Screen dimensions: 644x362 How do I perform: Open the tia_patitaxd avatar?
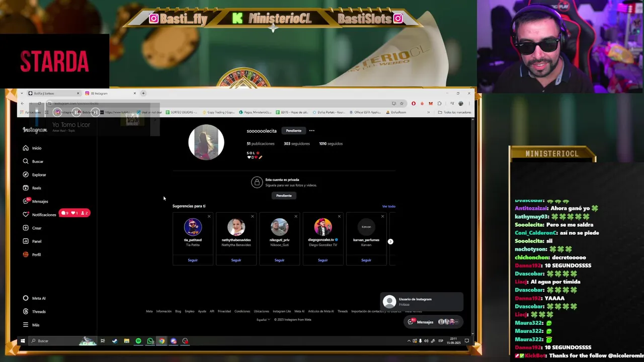tap(193, 227)
